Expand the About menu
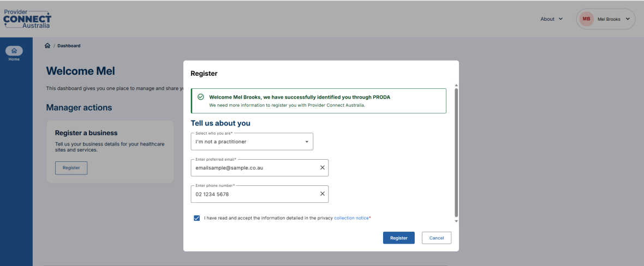 [552, 19]
